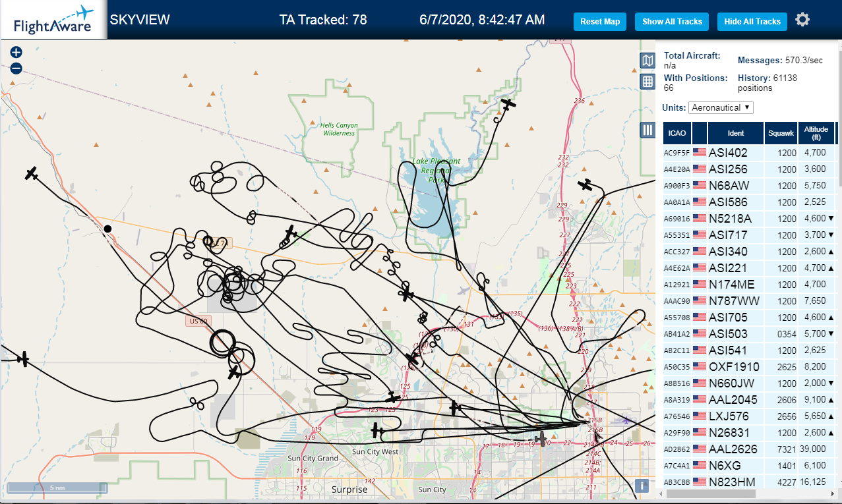Click ICAO code AC9F5F cell
842x504 pixels.
[x=677, y=153]
